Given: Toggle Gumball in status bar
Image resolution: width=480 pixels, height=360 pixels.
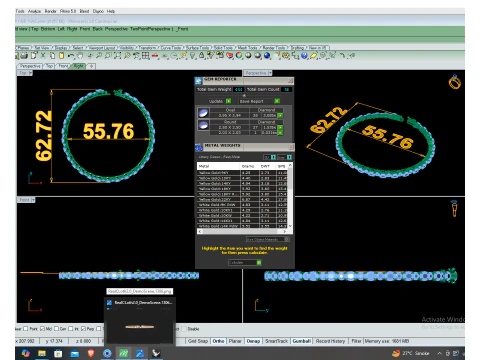Looking at the screenshot, I should (x=302, y=341).
